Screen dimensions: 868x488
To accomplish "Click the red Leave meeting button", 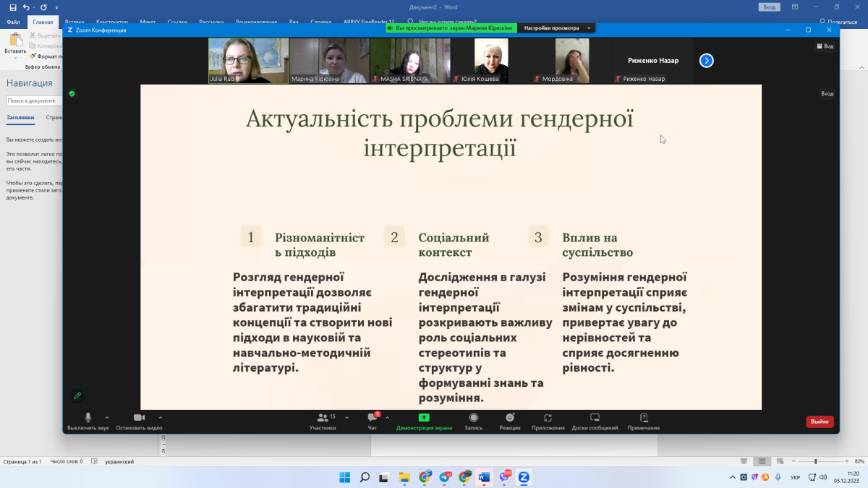I will pos(820,421).
